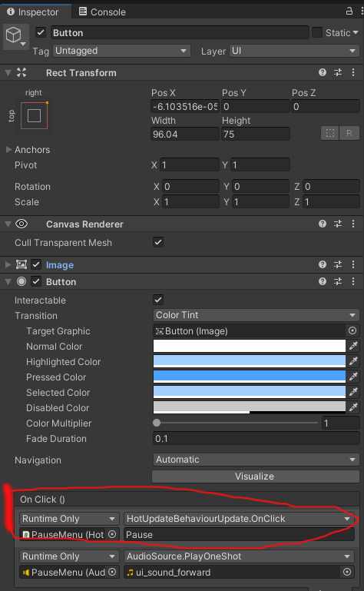Open Rect Transform help reference icon

323,72
